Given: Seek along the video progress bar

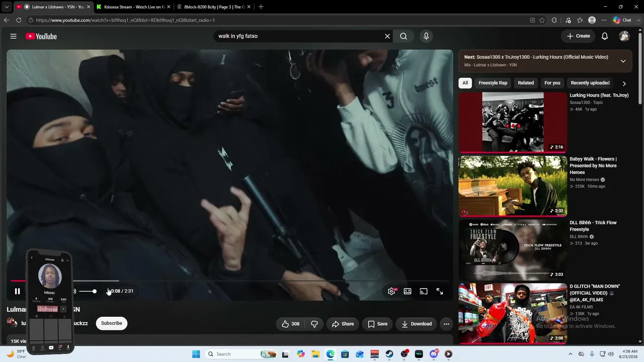Looking at the screenshot, I should (x=229, y=281).
